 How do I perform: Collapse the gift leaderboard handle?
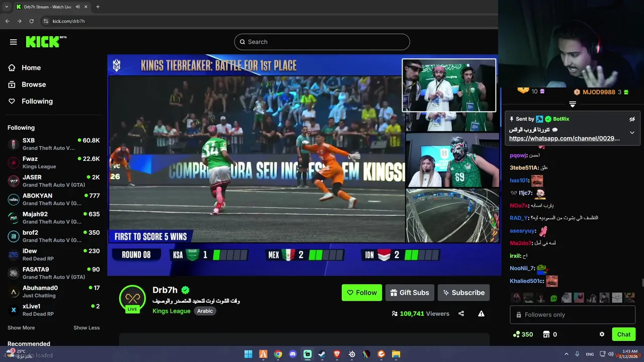[572, 104]
